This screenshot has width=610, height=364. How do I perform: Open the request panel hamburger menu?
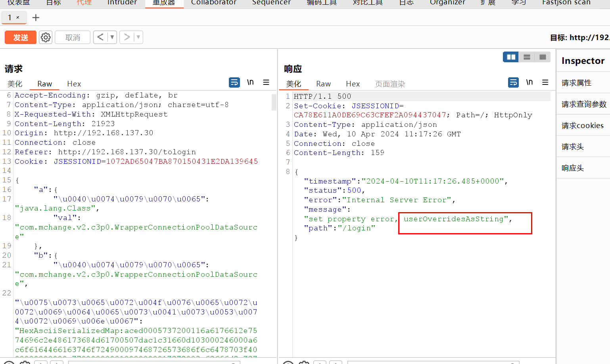click(x=266, y=82)
